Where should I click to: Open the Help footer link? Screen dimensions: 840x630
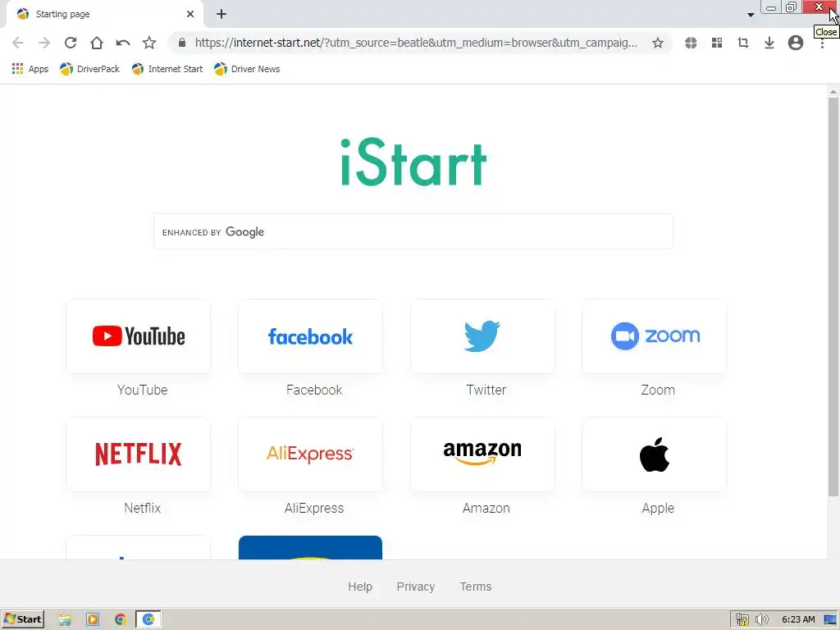point(360,587)
